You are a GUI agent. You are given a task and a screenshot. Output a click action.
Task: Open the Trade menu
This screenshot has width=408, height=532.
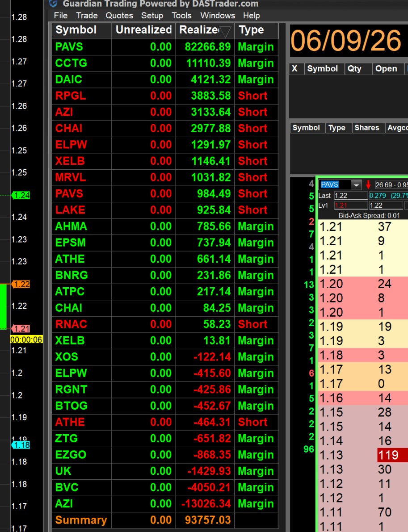click(x=87, y=16)
